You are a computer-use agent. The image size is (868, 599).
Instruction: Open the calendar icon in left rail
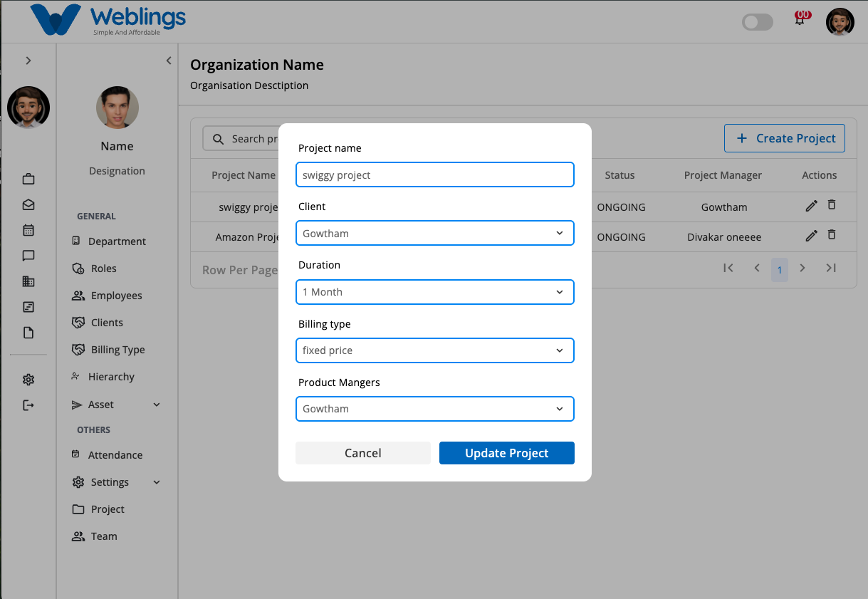click(28, 230)
